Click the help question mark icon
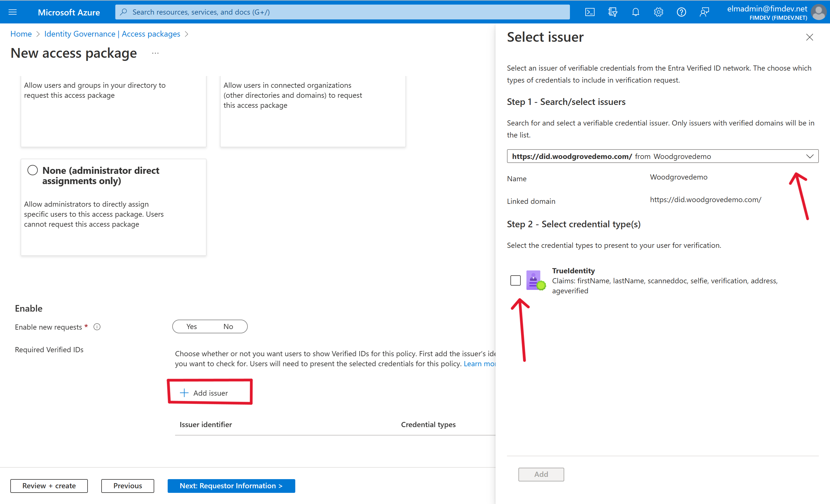The width and height of the screenshot is (830, 504). coord(681,11)
